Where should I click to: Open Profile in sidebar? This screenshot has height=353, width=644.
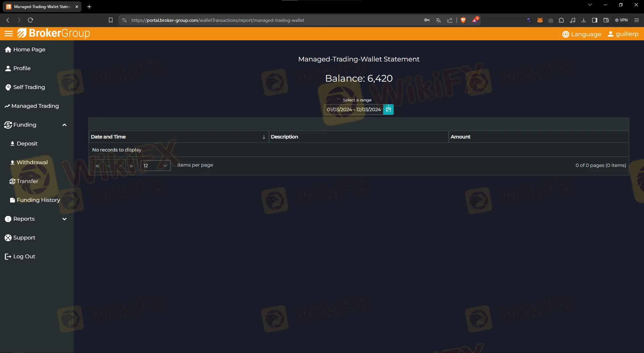18,69
